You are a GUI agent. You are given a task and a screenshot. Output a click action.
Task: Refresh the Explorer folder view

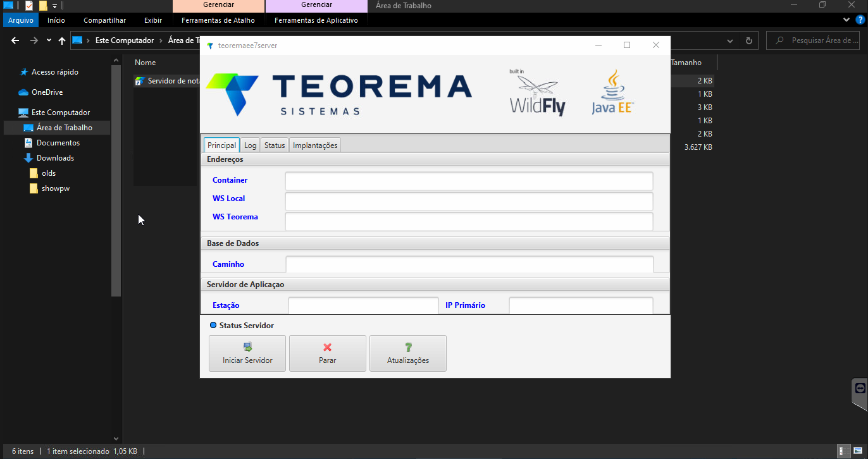749,40
